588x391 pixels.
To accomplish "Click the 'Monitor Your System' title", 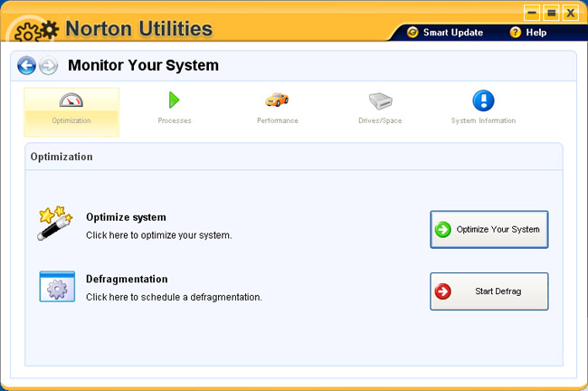I will point(143,65).
